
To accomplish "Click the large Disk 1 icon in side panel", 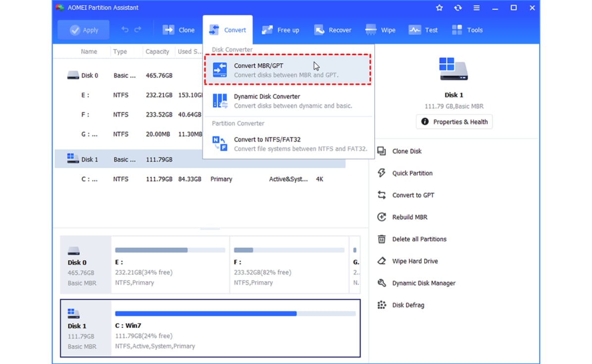I will click(453, 69).
